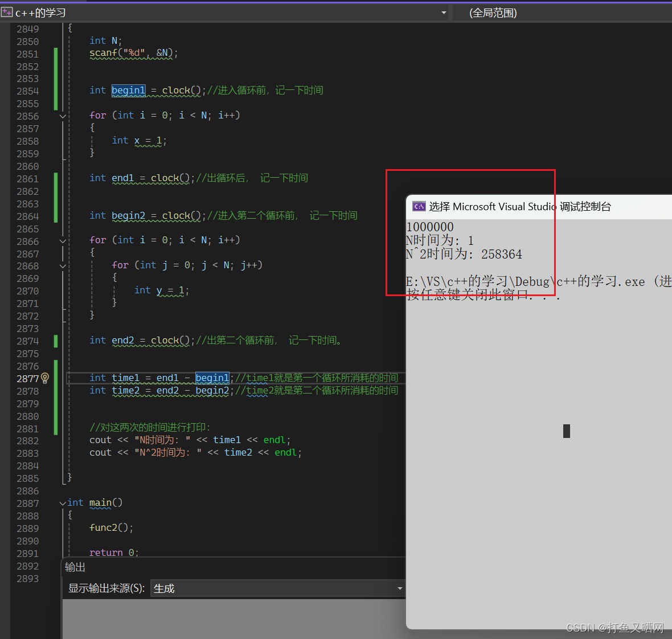Screen dimensions: 672x639
Task: Click the highlighted begin1 on line 2877
Action: click(x=212, y=378)
